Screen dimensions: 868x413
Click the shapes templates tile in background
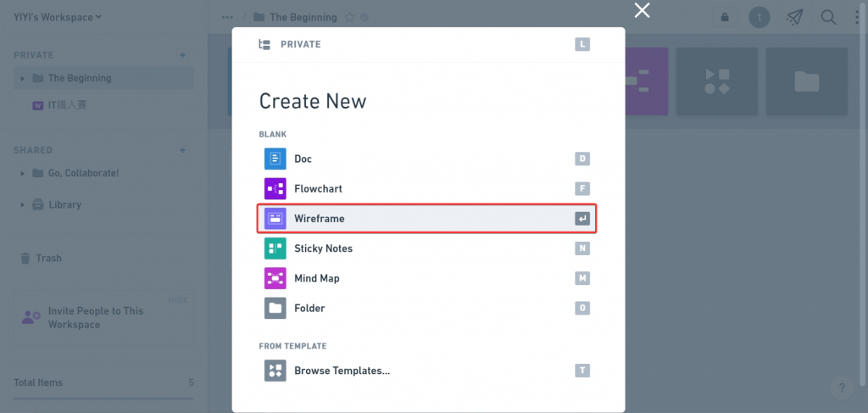point(717,81)
